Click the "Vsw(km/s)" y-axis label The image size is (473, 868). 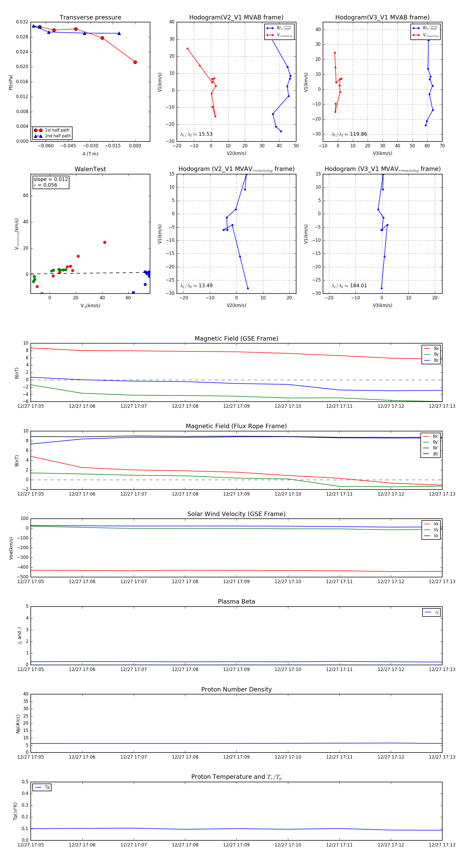point(11,548)
